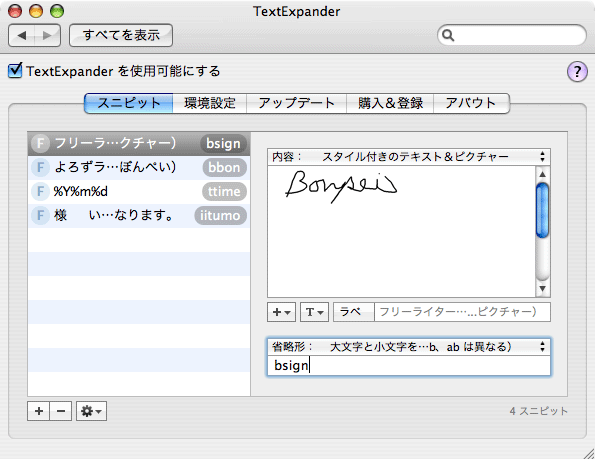
Task: Click the F icon of bbon snippet
Action: tap(40, 168)
